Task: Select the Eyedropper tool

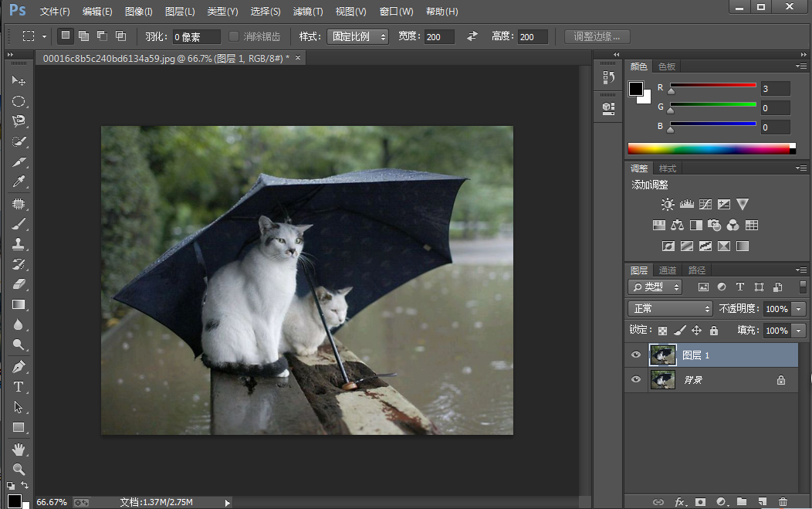Action: (x=19, y=182)
